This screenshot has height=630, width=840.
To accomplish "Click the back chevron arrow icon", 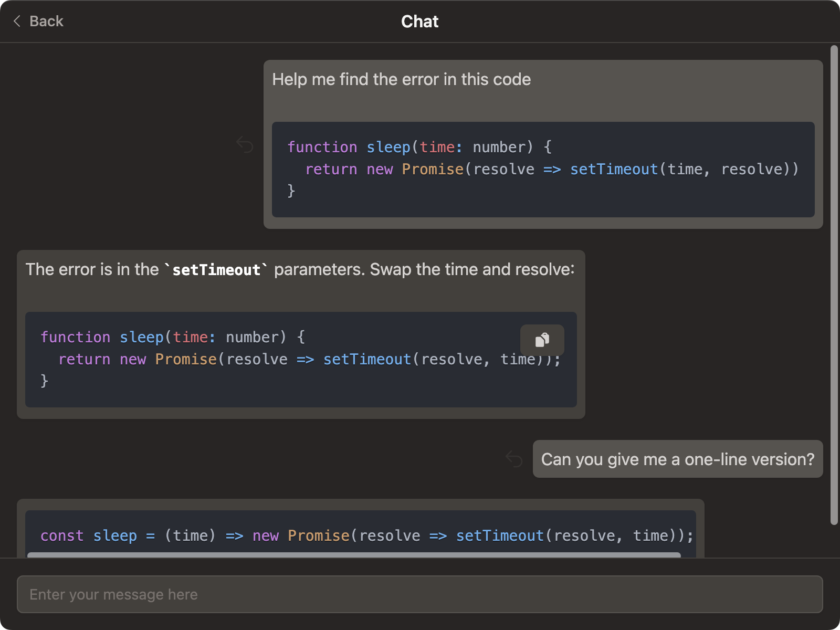I will tap(17, 21).
